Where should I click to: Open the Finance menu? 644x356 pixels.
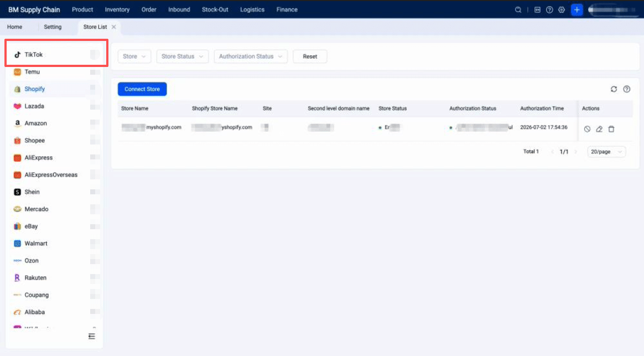[287, 9]
